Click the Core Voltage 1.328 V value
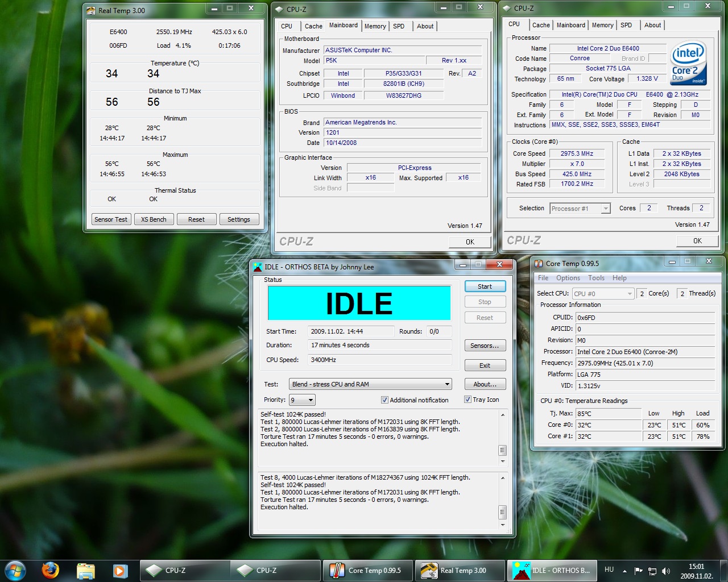Image resolution: width=728 pixels, height=582 pixels. pos(647,78)
